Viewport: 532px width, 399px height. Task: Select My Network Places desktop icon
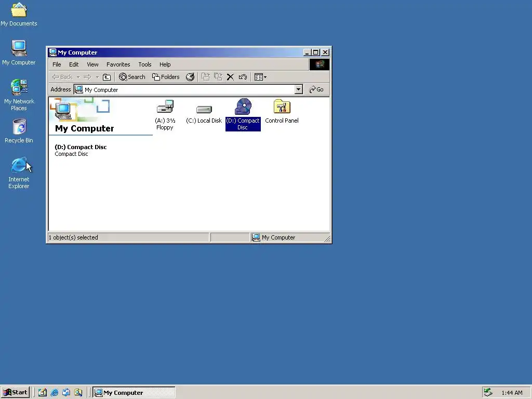point(19,95)
